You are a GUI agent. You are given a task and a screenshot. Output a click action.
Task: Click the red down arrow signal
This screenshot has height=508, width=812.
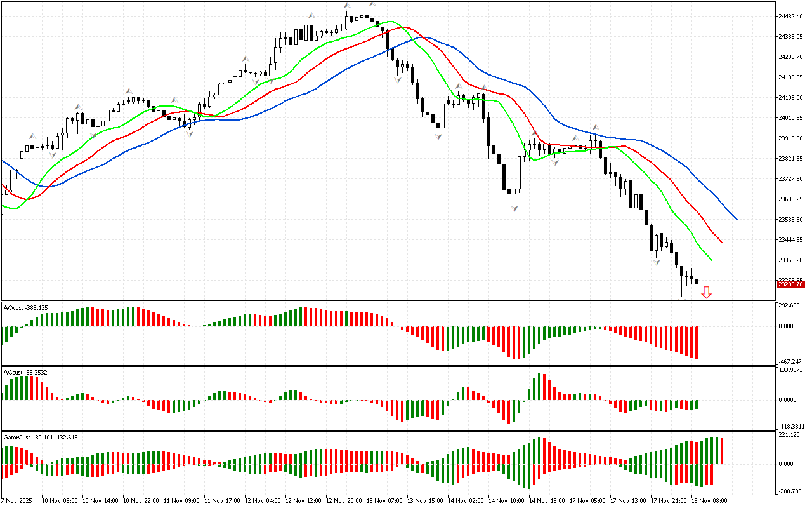coord(706,292)
